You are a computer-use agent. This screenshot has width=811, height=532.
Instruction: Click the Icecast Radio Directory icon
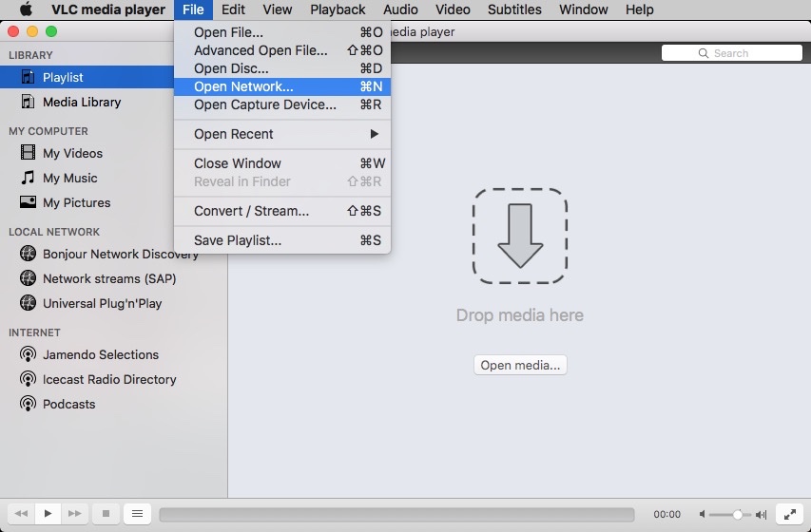pos(28,379)
